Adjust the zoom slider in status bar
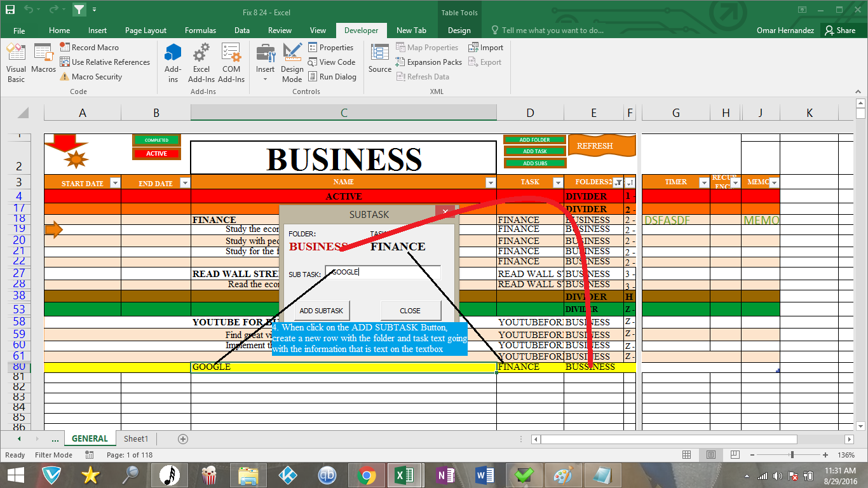 click(x=792, y=455)
